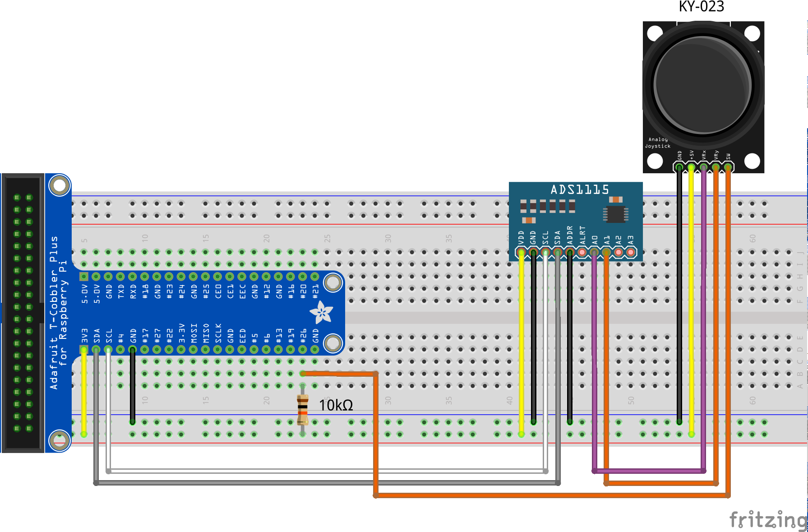Select the CE0 pin on the T-Cobbler

pos(218,276)
